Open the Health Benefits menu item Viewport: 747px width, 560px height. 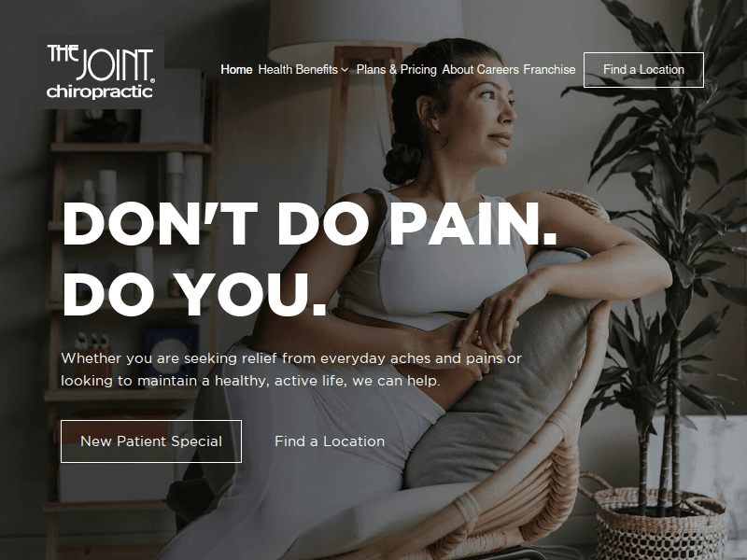point(298,69)
